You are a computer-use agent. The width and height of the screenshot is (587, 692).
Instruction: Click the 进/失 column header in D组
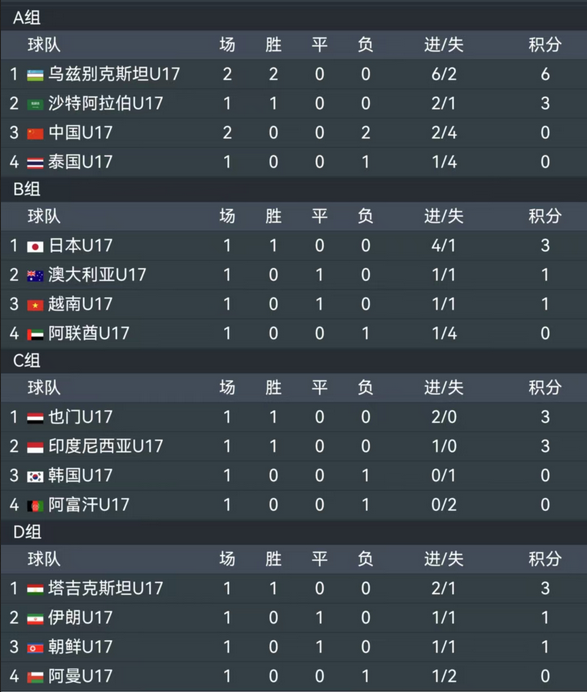coord(444,559)
